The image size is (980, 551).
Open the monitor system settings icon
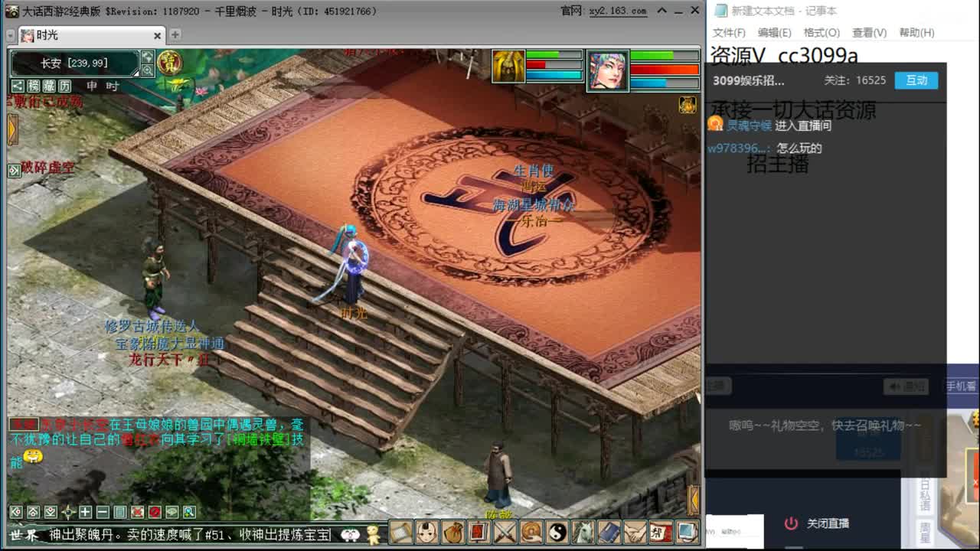(x=687, y=532)
